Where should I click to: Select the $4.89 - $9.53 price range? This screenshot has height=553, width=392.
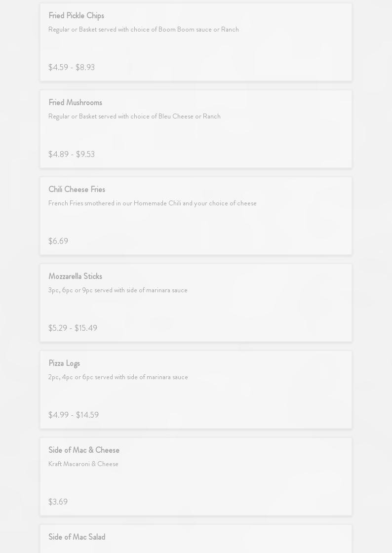click(x=72, y=155)
